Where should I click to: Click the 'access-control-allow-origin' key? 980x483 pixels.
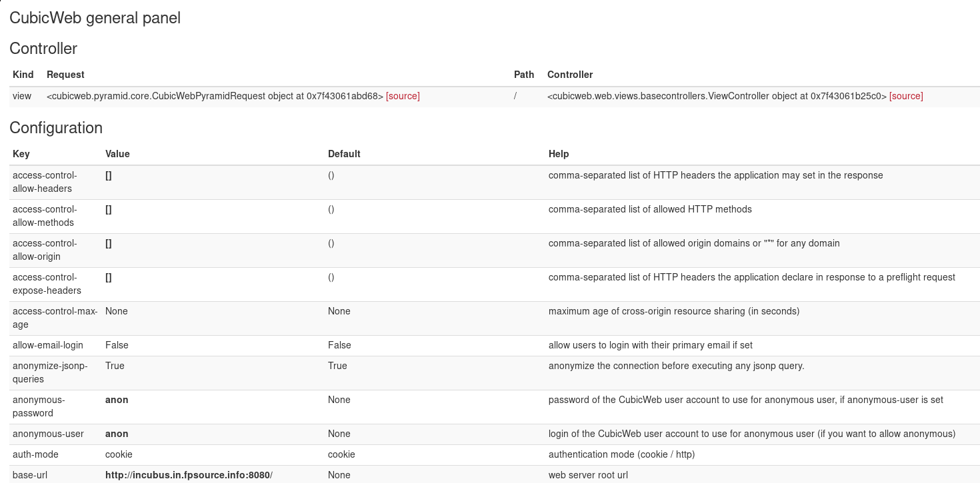(x=45, y=250)
